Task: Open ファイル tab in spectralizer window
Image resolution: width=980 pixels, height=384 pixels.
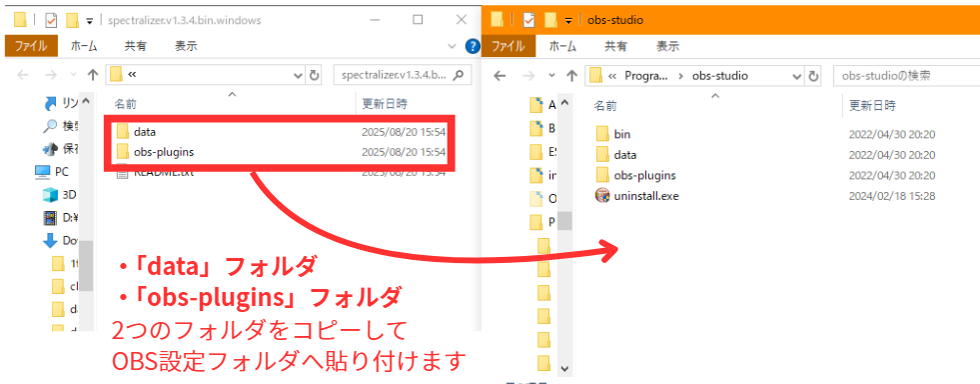Action: [x=31, y=46]
